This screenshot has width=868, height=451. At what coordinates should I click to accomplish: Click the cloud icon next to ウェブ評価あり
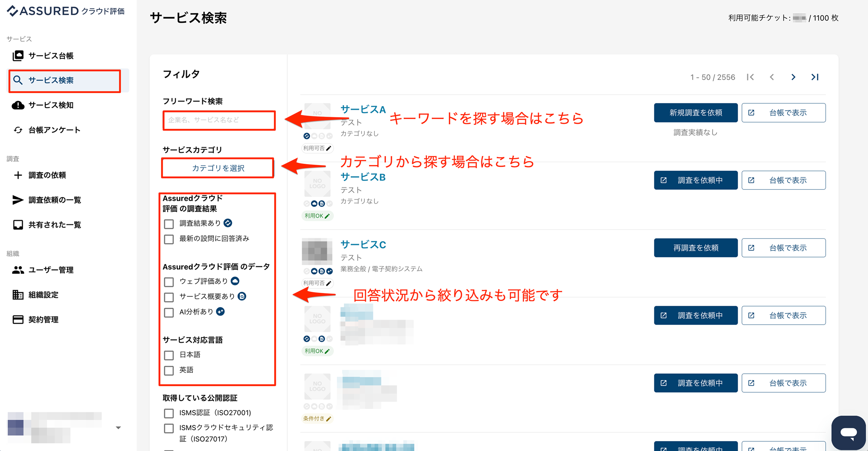[x=235, y=281]
